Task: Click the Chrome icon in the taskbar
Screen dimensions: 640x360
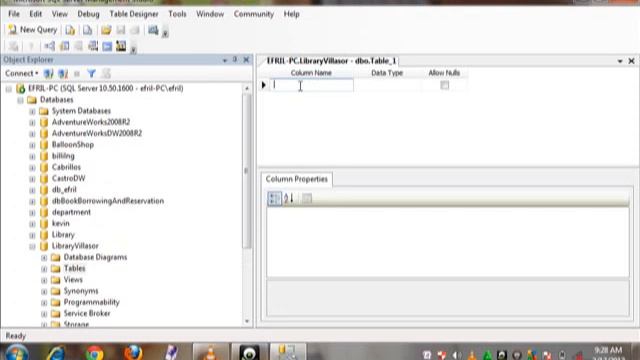Action: tap(95, 353)
